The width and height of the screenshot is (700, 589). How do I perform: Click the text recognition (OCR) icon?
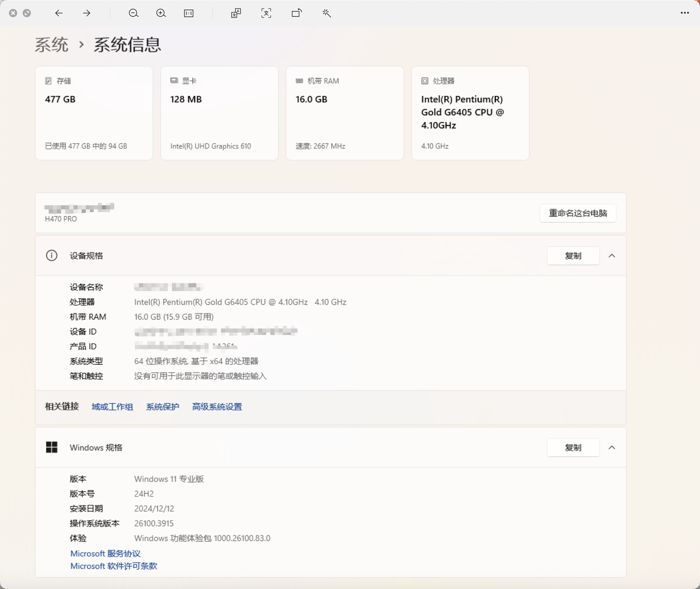pos(266,13)
